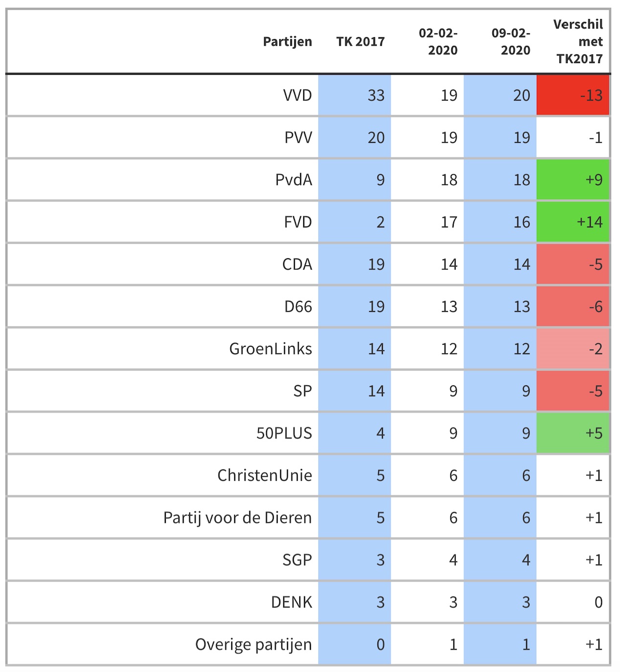Click the light red -2 GroenLinks cell
This screenshot has height=672, width=620.
(x=573, y=349)
